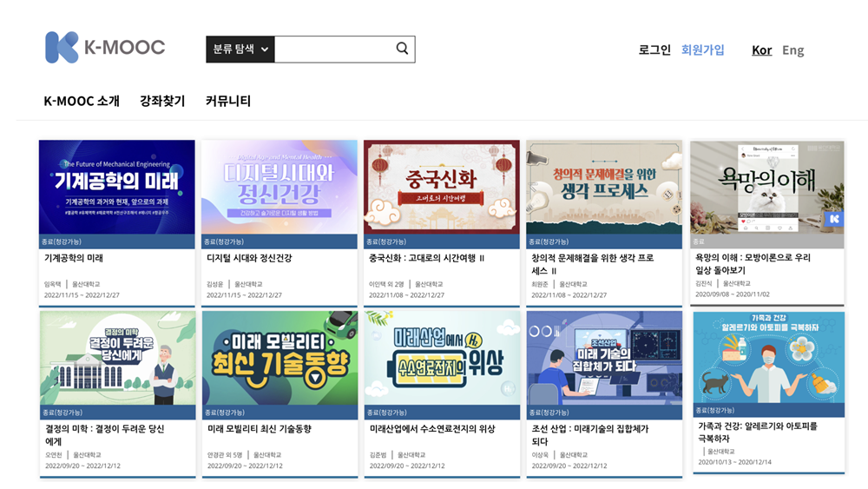Switch language to Kor

point(762,50)
